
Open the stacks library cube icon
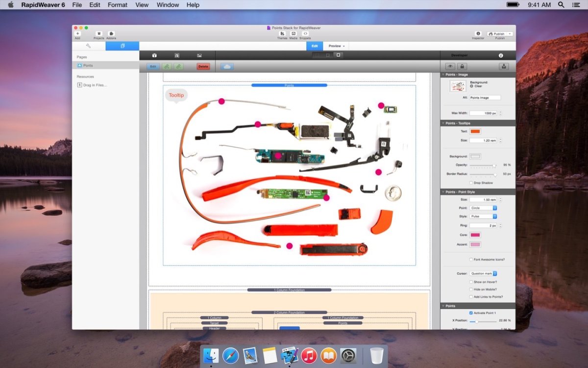154,55
